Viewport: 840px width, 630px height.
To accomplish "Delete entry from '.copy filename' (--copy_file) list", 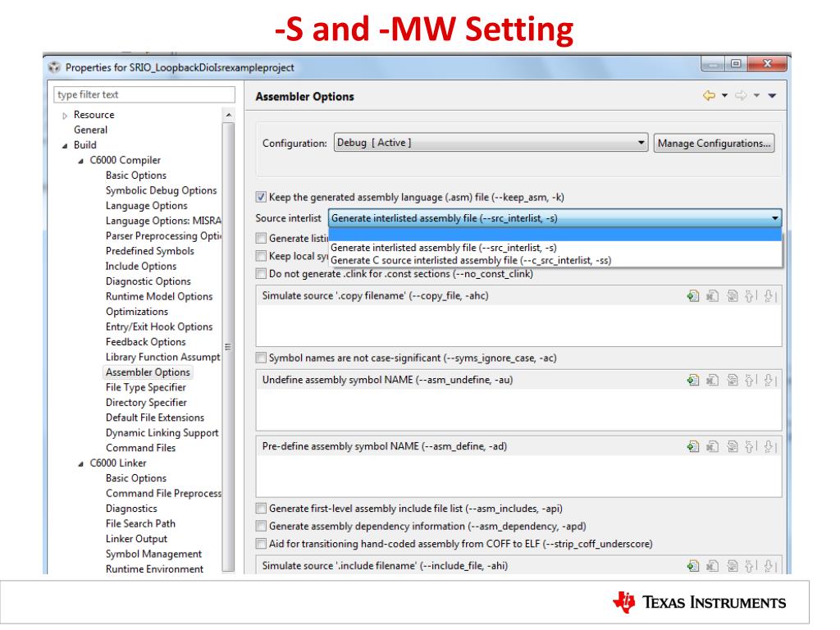I will click(x=712, y=295).
